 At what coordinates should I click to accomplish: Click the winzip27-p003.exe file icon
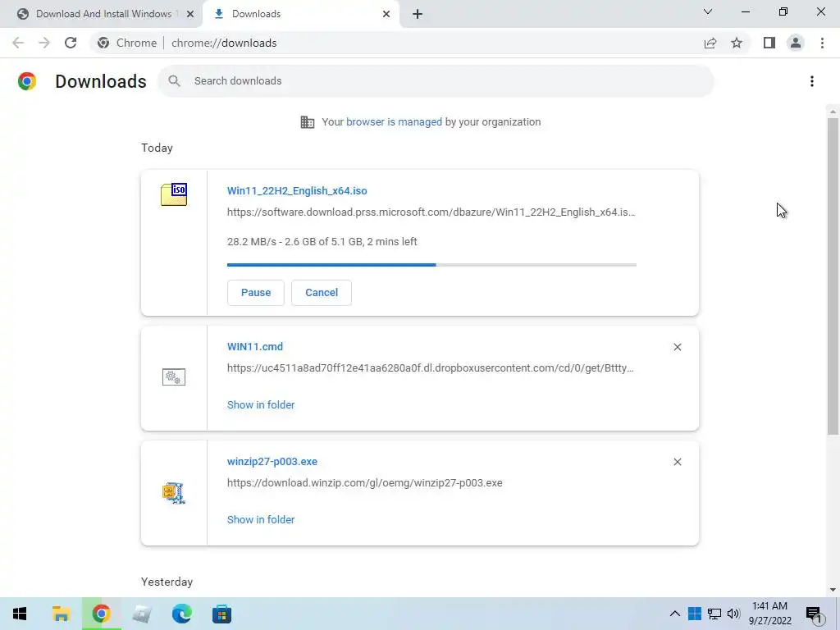click(174, 493)
